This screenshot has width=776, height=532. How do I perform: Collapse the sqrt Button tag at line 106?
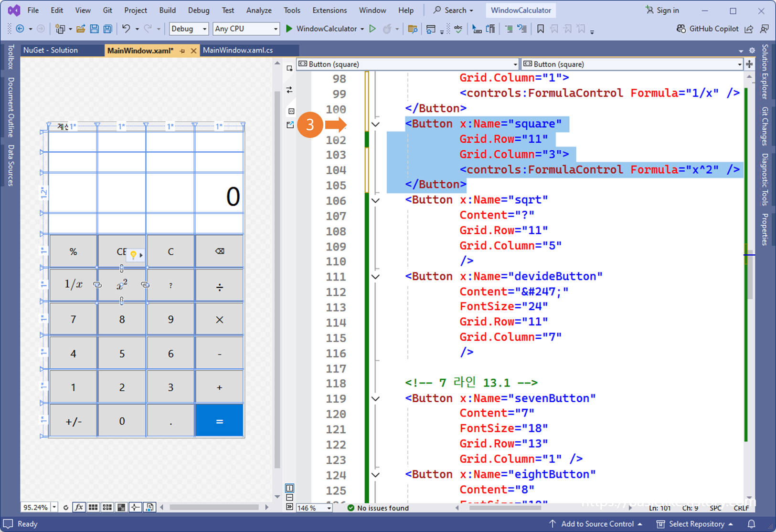376,200
